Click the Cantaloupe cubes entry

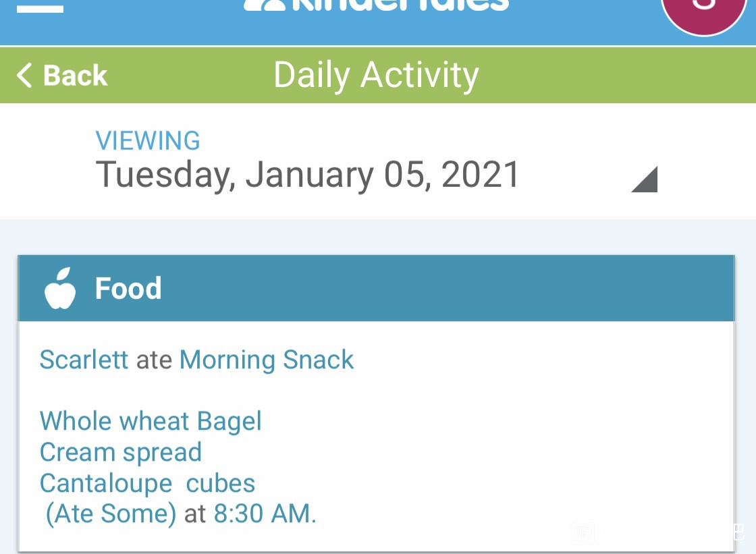click(147, 484)
